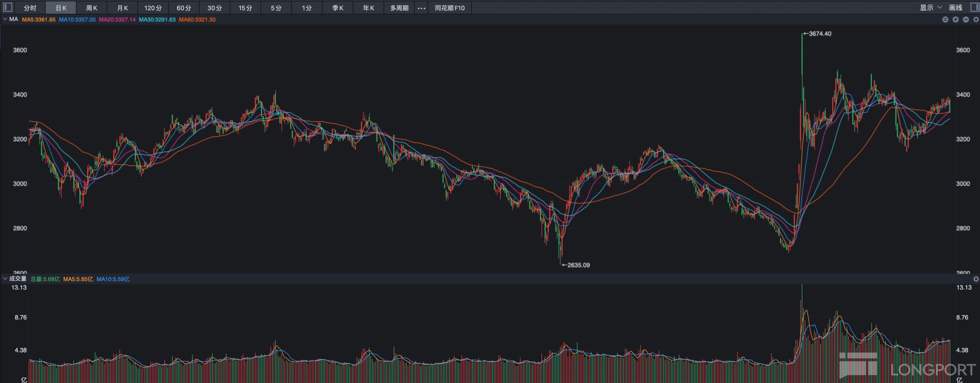The image size is (980, 383).
Task: Click the reset-zoom equals circle icon
Action: [945, 20]
